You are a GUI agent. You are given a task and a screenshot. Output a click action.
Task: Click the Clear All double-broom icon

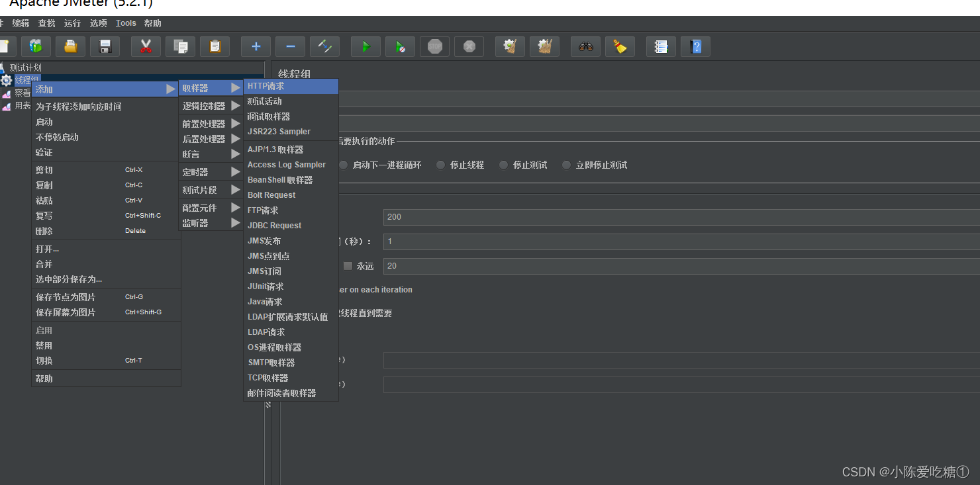coord(544,46)
